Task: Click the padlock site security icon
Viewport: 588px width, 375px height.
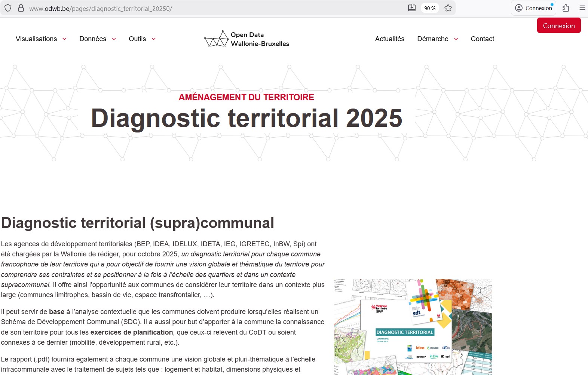Action: [21, 8]
